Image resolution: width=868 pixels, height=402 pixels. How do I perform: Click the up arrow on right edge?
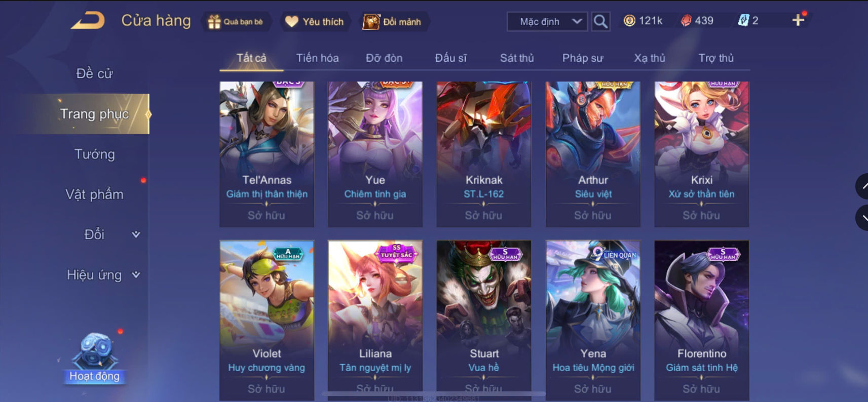(x=862, y=186)
